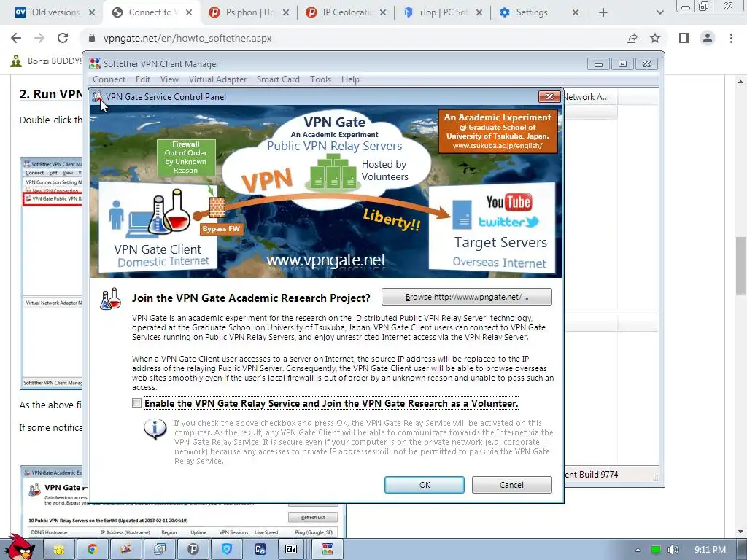
Task: Open the Chrome profile menu
Action: 708,38
